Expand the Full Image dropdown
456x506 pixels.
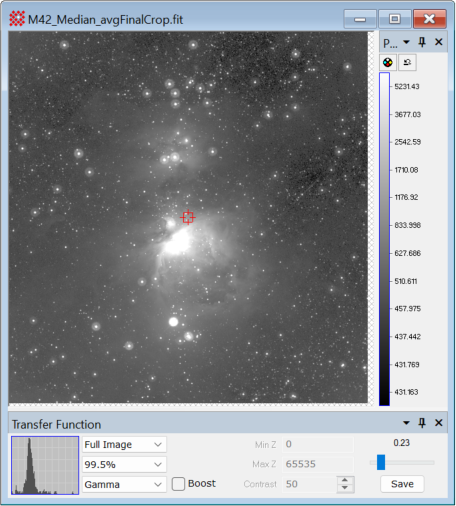(124, 445)
